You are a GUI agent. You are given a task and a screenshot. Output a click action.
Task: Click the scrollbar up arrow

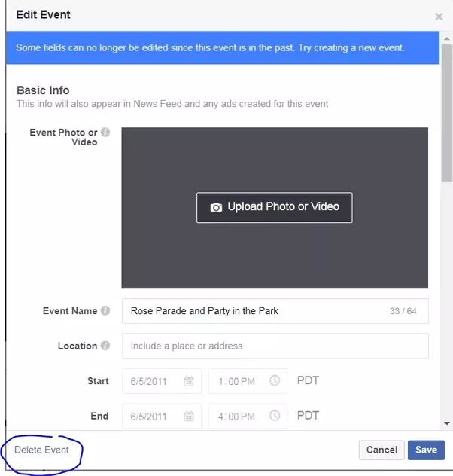[x=447, y=38]
